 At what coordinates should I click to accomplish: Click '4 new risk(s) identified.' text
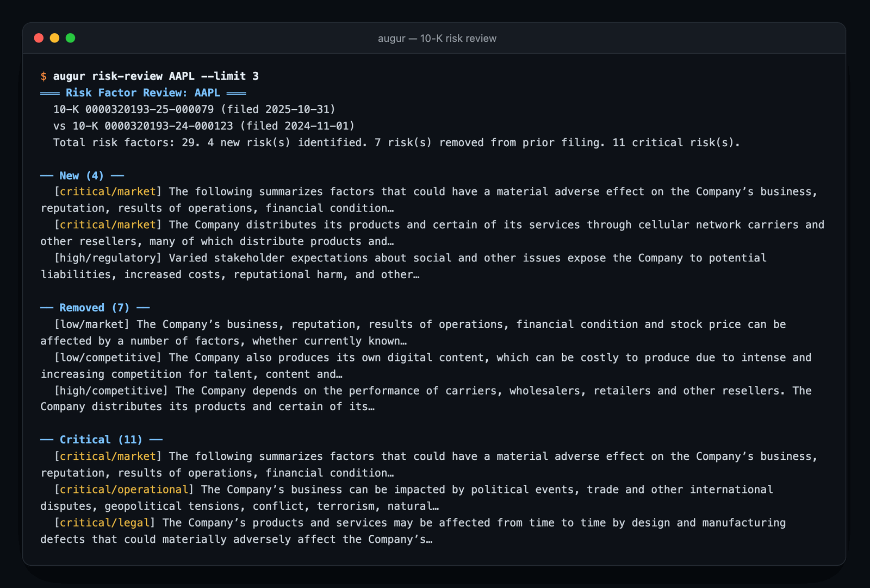tap(288, 142)
